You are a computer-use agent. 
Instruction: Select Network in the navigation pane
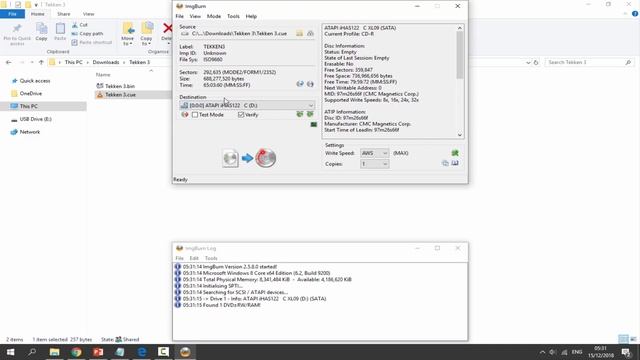(30, 132)
